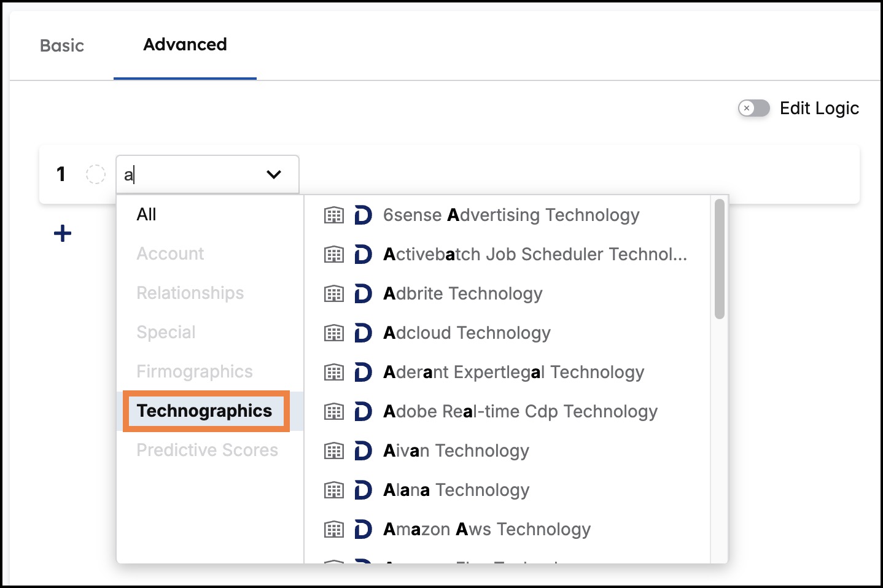Select the Advanced tab

185,44
